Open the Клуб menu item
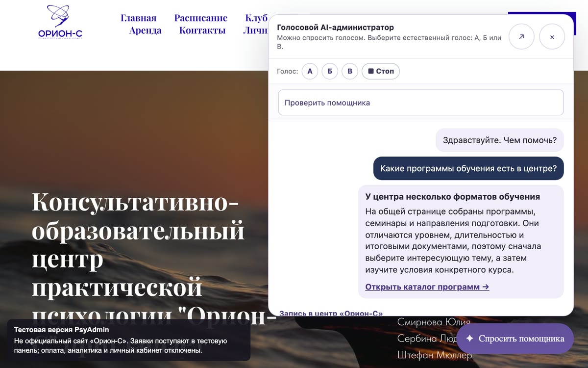 [256, 18]
